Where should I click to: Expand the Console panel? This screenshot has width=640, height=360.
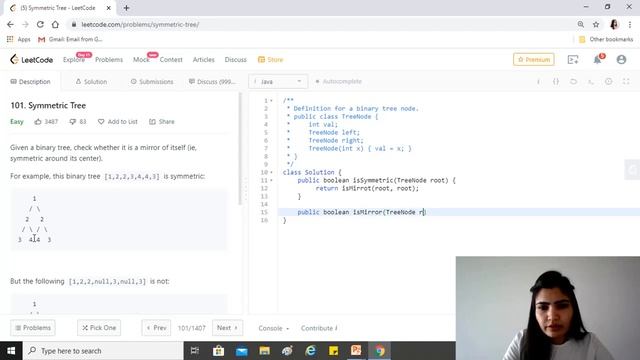point(273,328)
